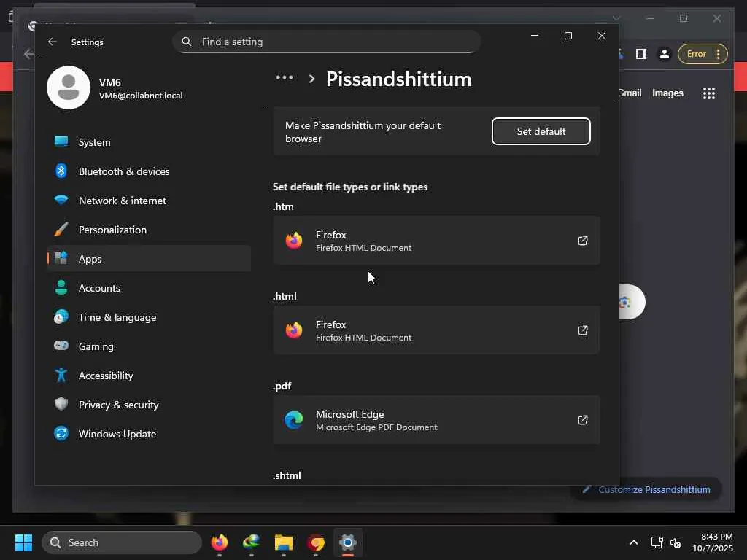Open Privacy & security settings
This screenshot has width=747, height=560.
[149, 405]
